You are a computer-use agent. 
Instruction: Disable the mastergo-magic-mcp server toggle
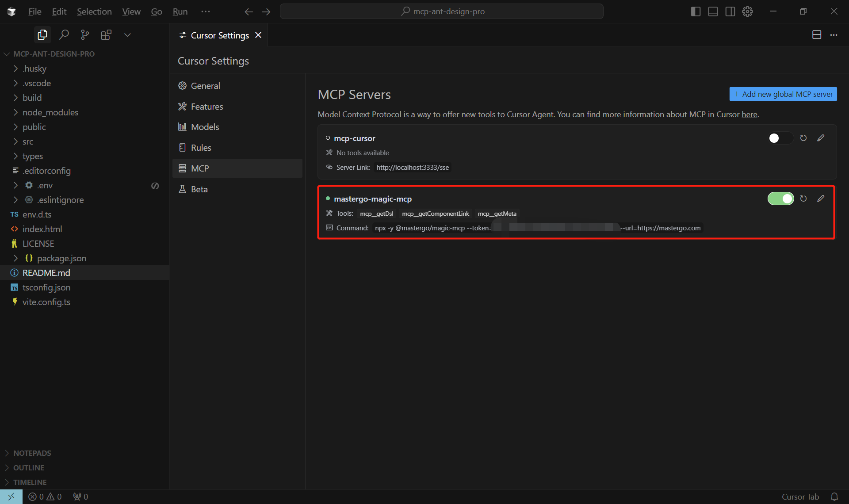[780, 199]
